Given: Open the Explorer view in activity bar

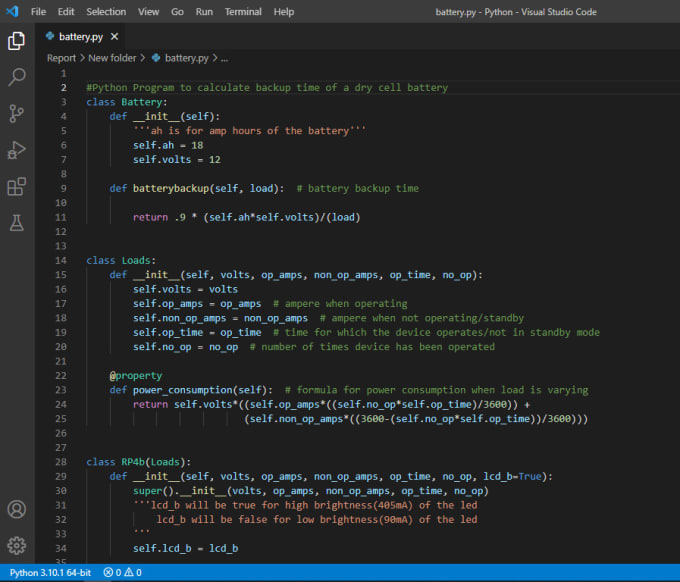Looking at the screenshot, I should (16, 41).
